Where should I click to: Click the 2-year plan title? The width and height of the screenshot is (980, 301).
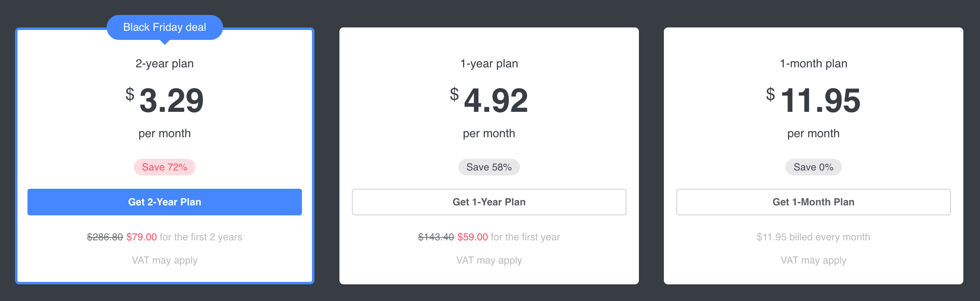pos(165,64)
